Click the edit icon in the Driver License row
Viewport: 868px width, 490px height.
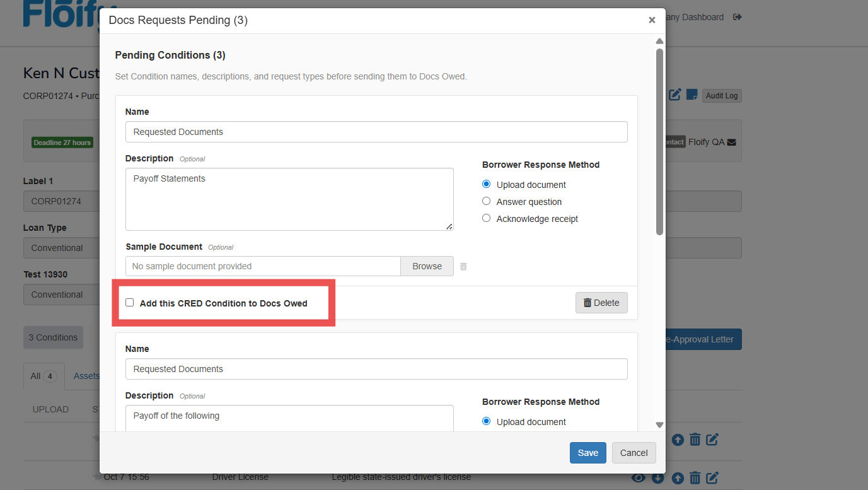pos(712,477)
